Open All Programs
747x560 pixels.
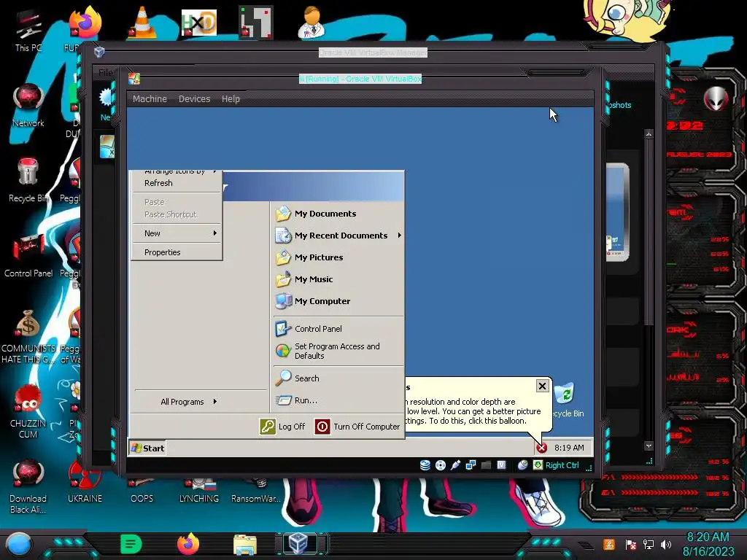(x=189, y=402)
